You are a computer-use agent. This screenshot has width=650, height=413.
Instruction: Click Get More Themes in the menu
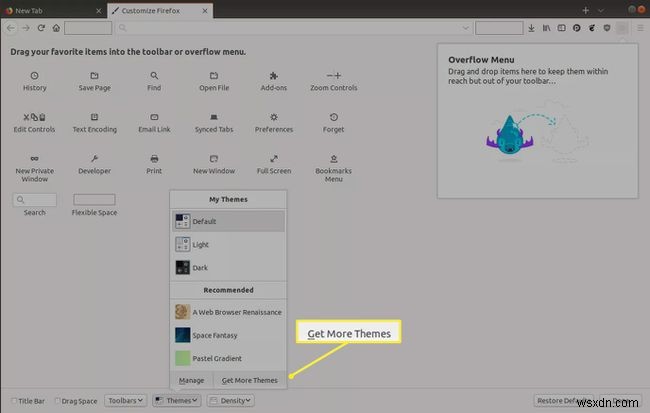(x=250, y=380)
